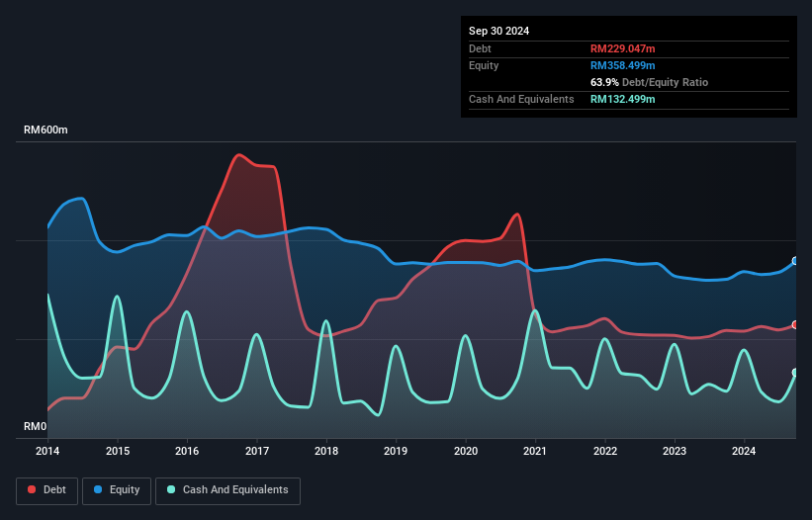Toggle the Debt series in the legend

pos(46,490)
